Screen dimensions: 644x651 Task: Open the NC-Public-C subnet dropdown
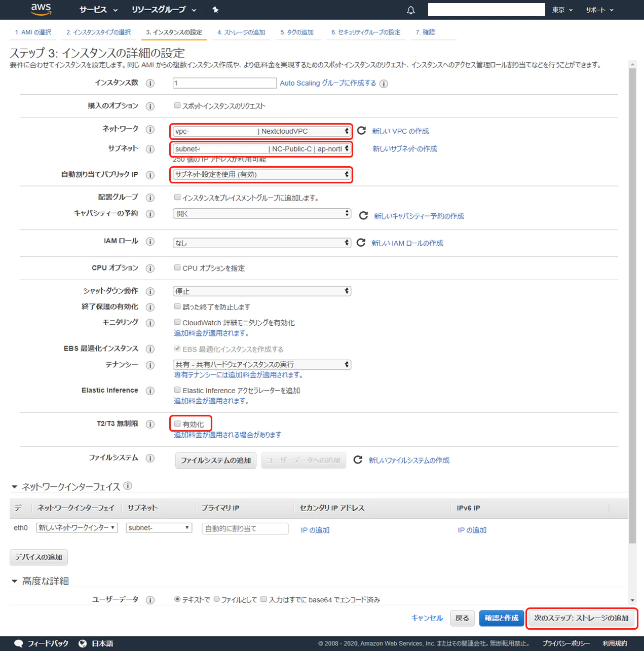pyautogui.click(x=261, y=149)
